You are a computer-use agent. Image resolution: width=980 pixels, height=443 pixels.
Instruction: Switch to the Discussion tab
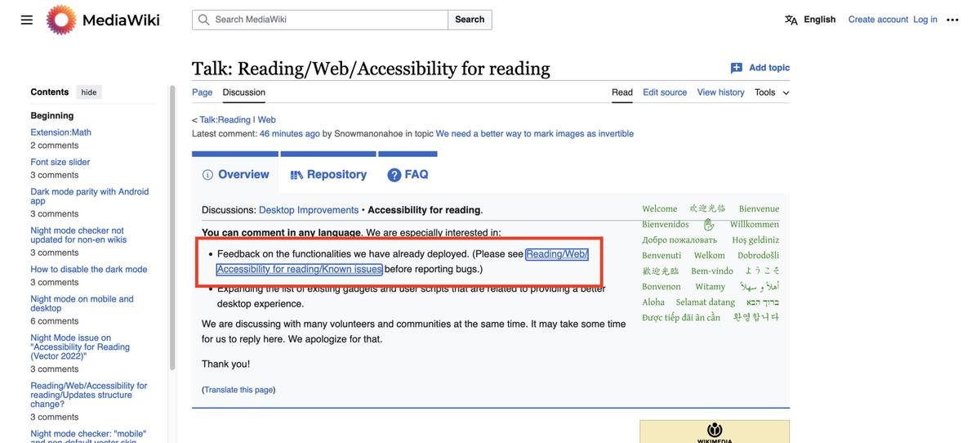point(243,92)
